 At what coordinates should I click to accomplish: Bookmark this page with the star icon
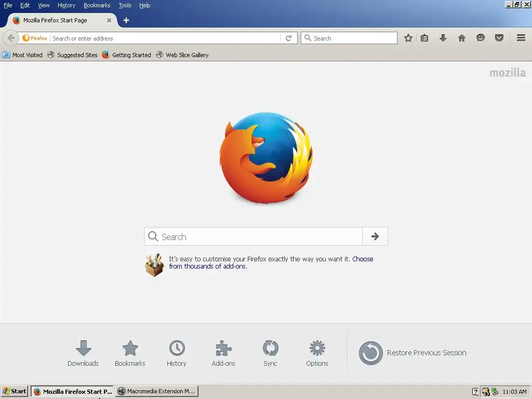pyautogui.click(x=408, y=38)
